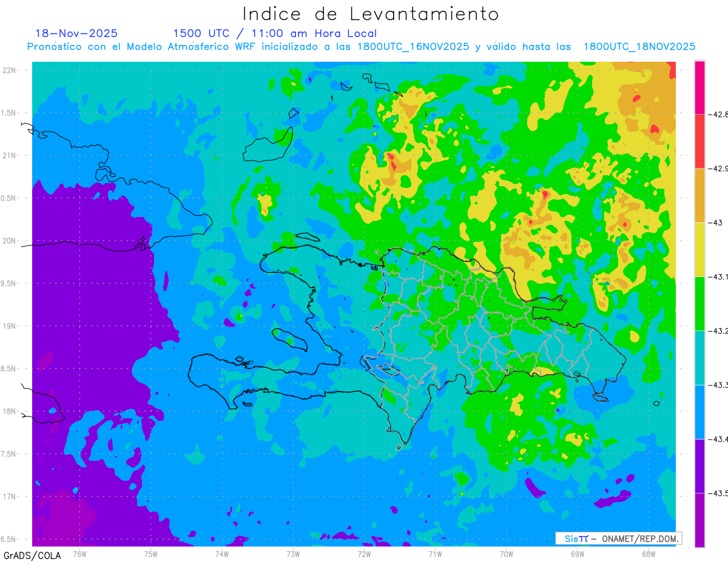This screenshot has width=728, height=562.
Task: Click the -43.1 legend value
Action: coord(719,276)
